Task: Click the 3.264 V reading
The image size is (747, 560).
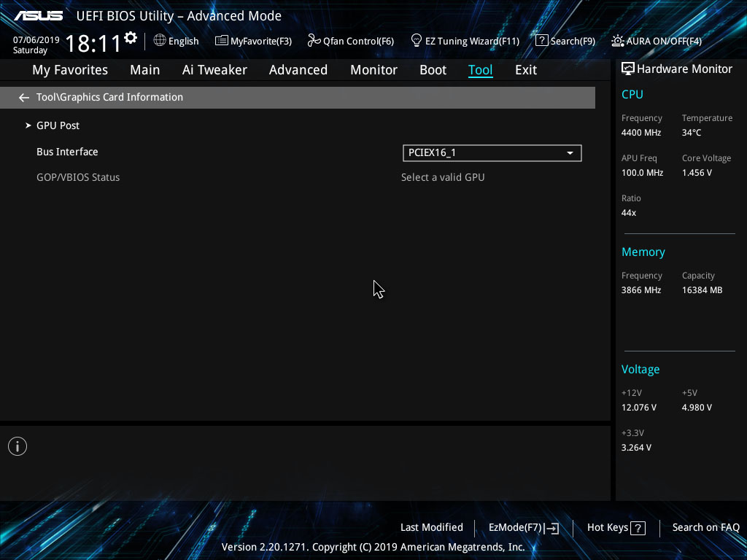Action: point(636,448)
